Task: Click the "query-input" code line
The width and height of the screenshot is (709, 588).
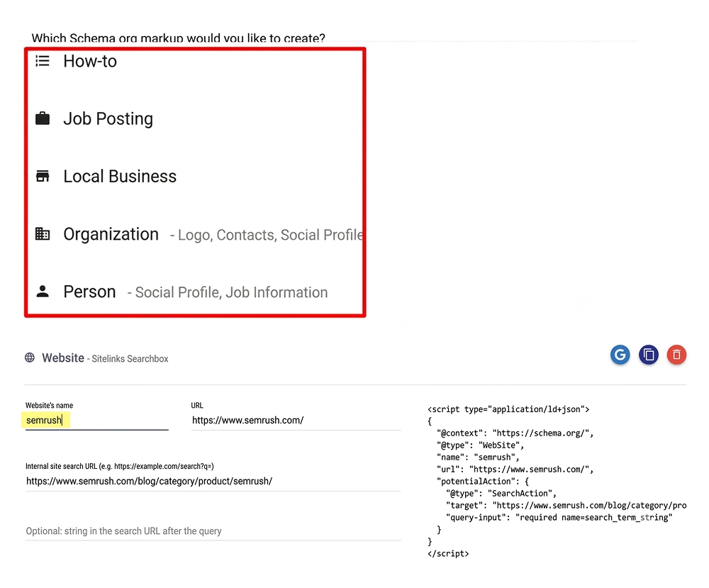Action: 559,518
